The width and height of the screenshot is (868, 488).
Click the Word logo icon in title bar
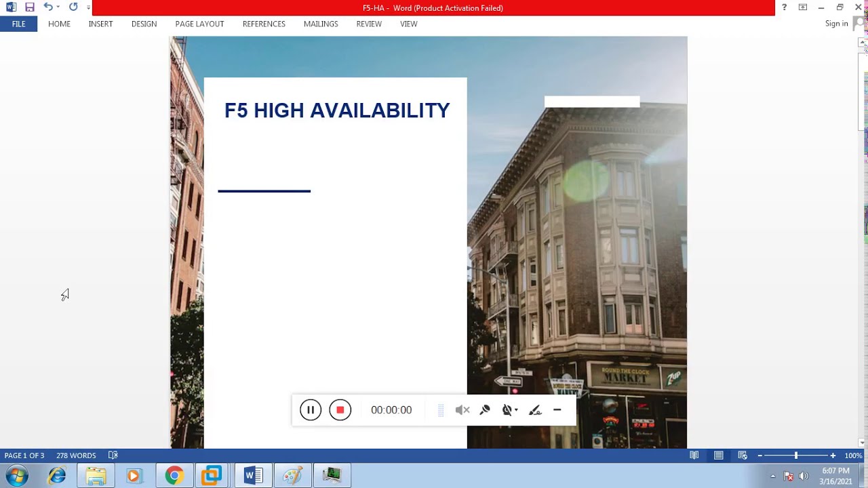pyautogui.click(x=11, y=7)
